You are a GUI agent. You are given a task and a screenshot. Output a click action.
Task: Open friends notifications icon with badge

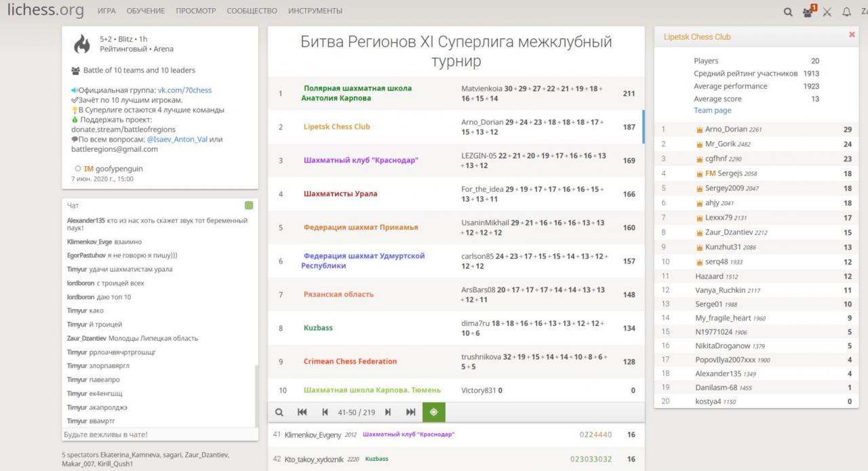pos(808,12)
